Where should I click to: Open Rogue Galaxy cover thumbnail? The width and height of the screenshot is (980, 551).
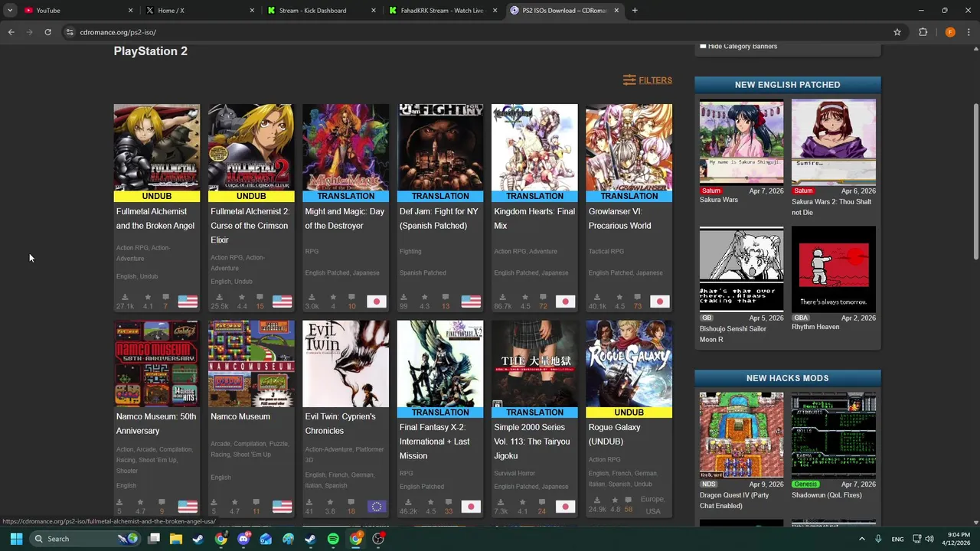(x=629, y=364)
